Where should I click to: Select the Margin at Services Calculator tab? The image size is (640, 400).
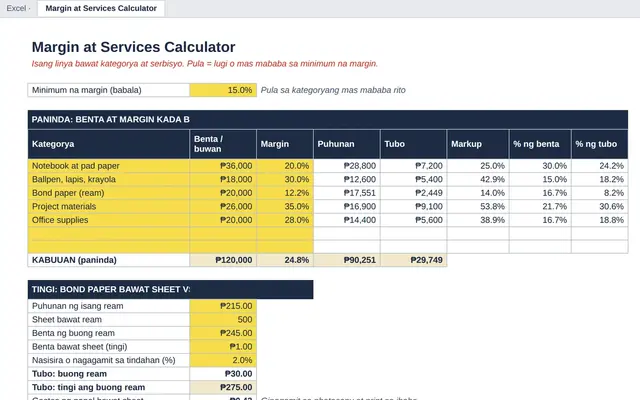coord(101,8)
